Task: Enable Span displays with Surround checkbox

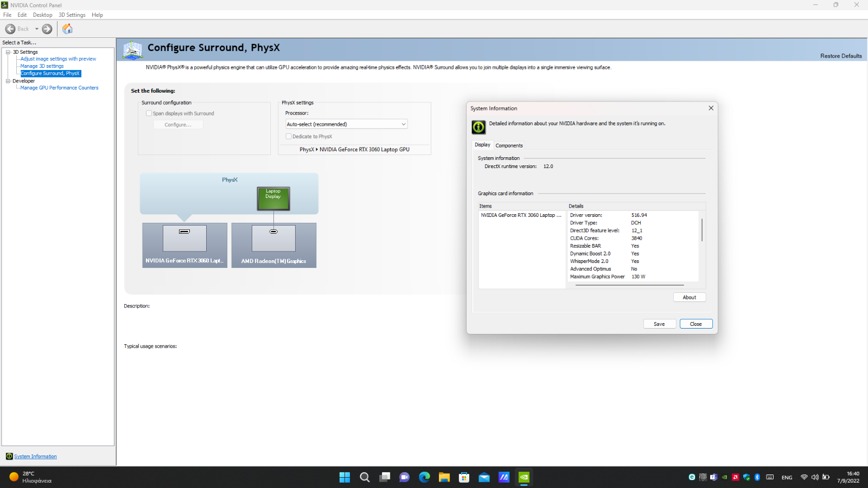Action: coord(149,113)
